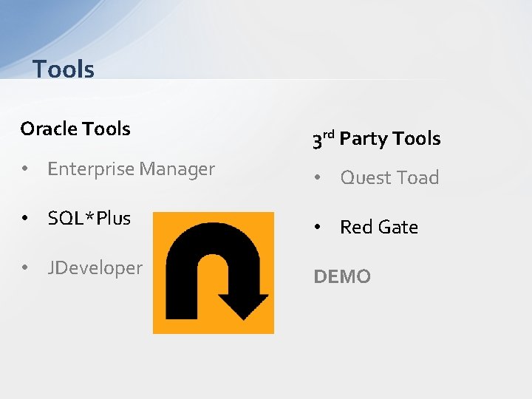Select 'Enterprise Manager' bullet text
The image size is (532, 399).
pos(132,169)
